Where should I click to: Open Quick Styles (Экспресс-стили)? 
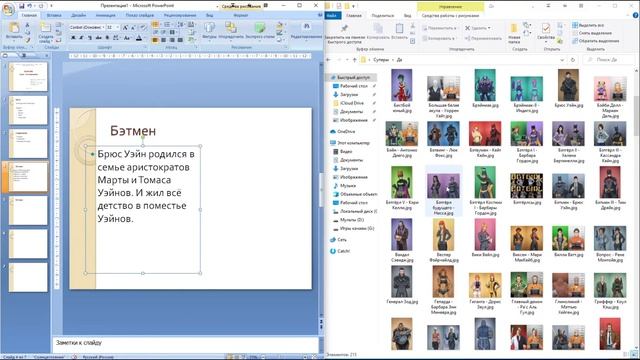(260, 31)
